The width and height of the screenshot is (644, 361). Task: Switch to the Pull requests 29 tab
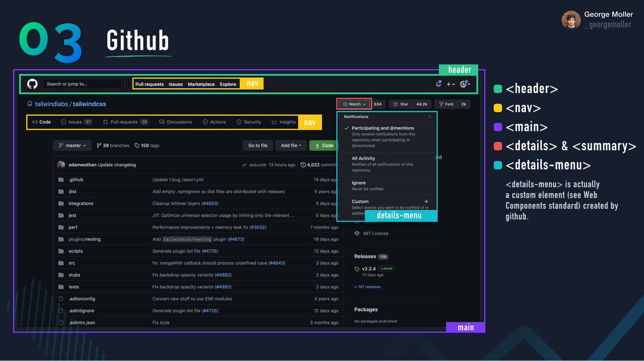click(126, 122)
